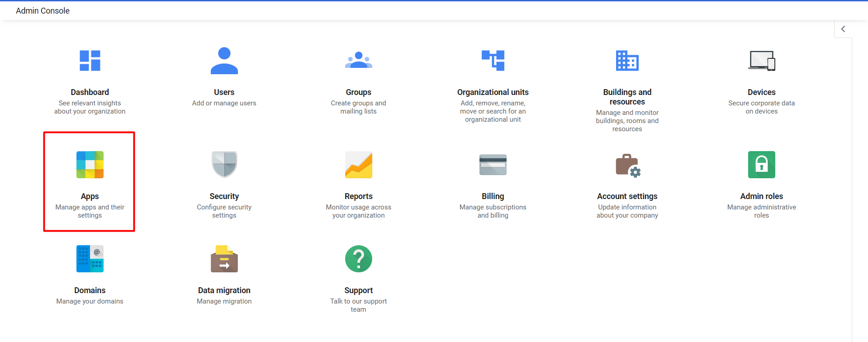The height and width of the screenshot is (342, 868).
Task: Click 'Add or manage users' description
Action: point(224,103)
